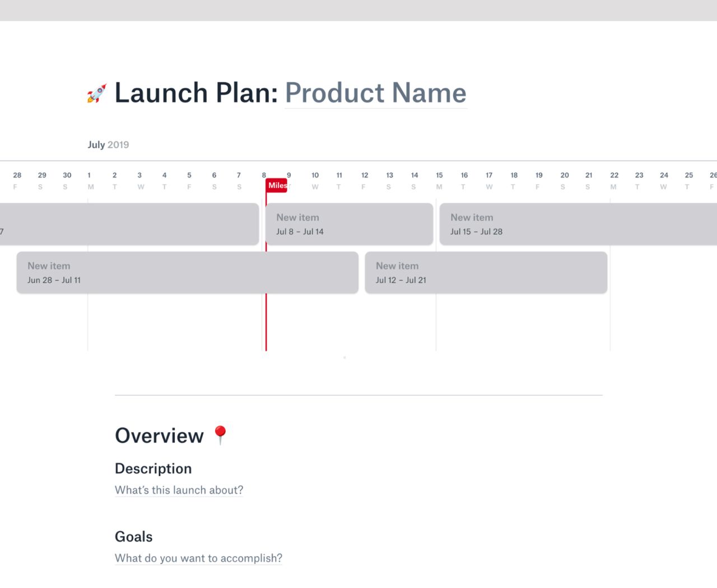Select day 15 in the timeline header

(x=439, y=180)
